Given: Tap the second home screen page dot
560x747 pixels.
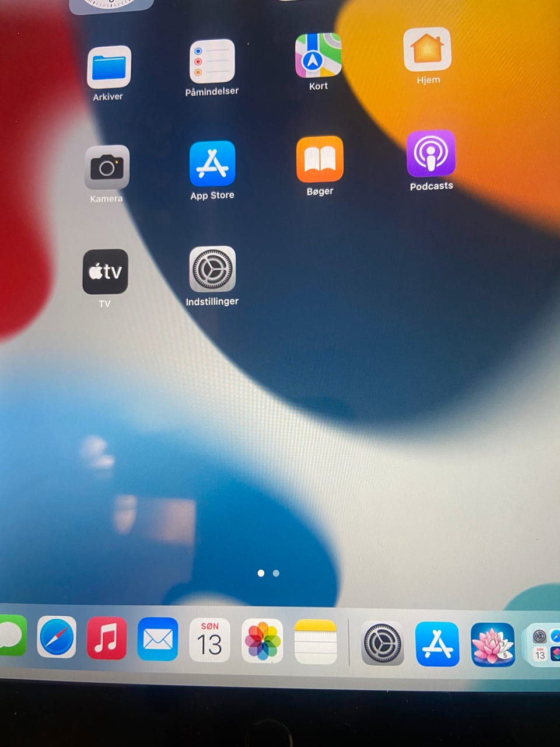Looking at the screenshot, I should [276, 573].
